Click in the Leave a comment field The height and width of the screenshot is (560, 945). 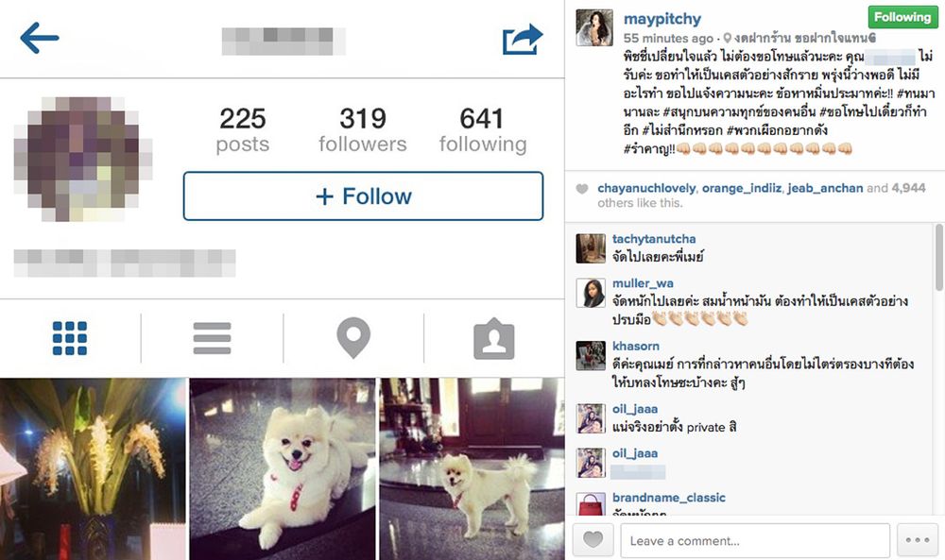[755, 540]
